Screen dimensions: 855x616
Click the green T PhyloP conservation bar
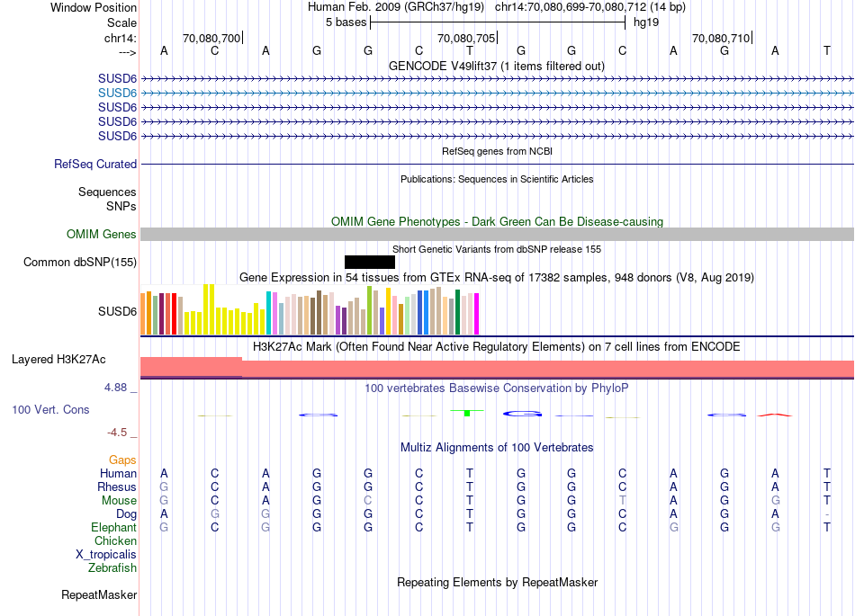(467, 413)
